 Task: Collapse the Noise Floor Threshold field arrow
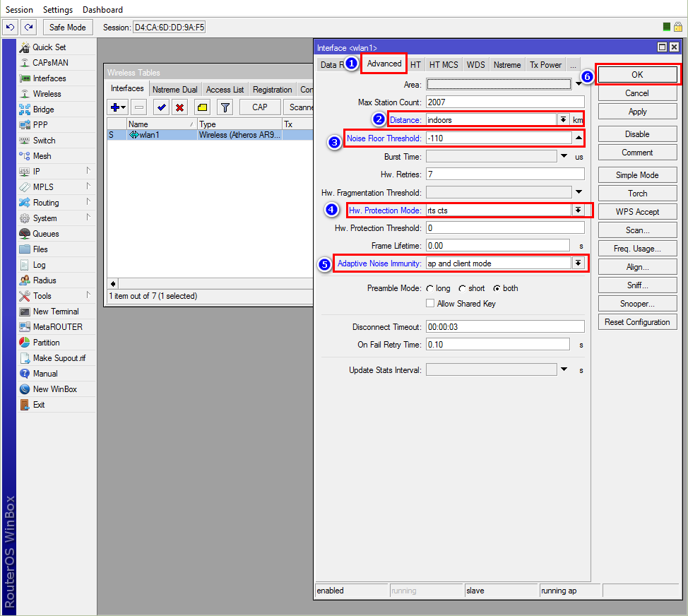pos(579,138)
